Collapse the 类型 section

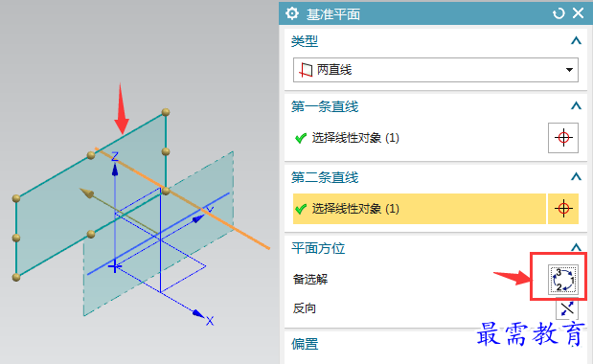(x=576, y=40)
